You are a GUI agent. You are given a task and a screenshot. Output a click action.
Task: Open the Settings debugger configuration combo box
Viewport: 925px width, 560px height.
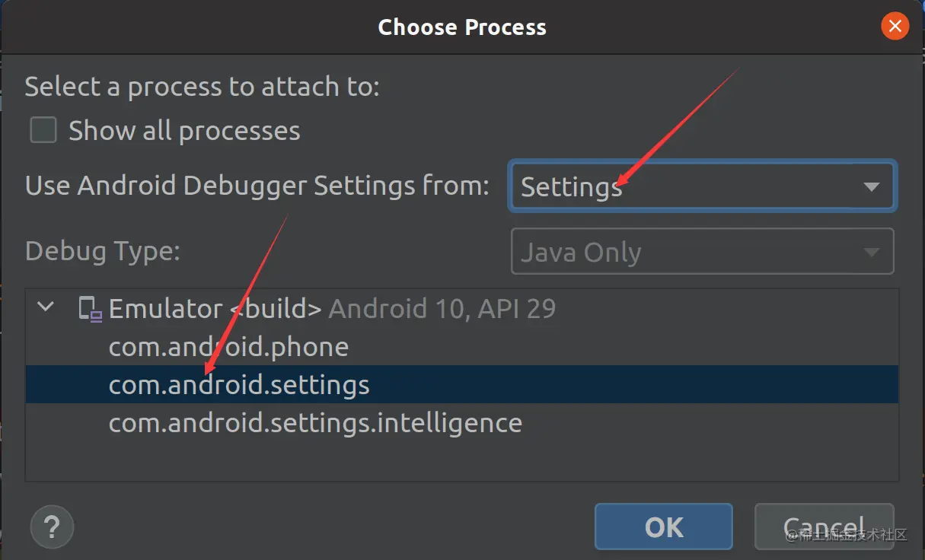tap(701, 186)
